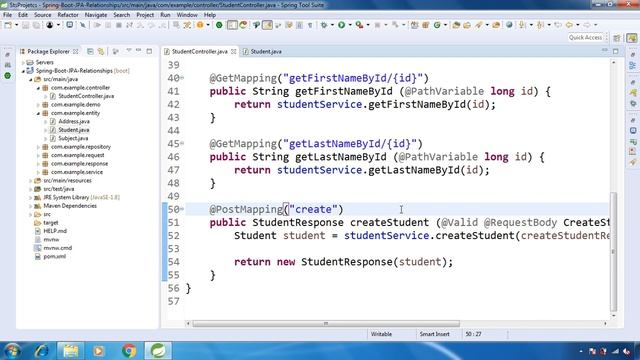Click the editor vertical scrollbar thumb
Screen dimensions: 640x360
pos(613,251)
